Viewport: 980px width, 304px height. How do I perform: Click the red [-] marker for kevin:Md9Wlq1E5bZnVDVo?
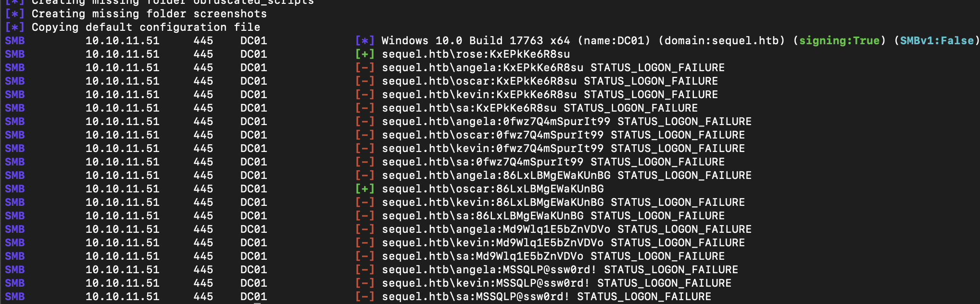(364, 243)
